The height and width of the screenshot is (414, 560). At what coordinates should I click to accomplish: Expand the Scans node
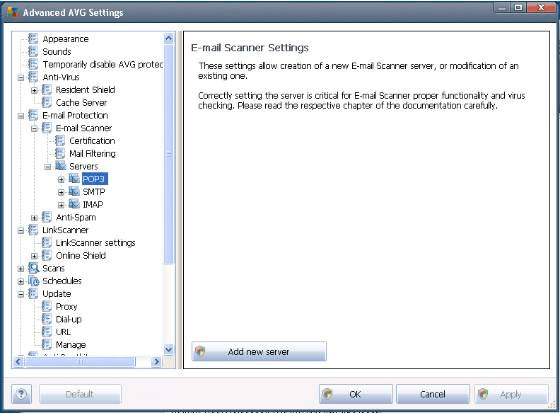click(21, 269)
